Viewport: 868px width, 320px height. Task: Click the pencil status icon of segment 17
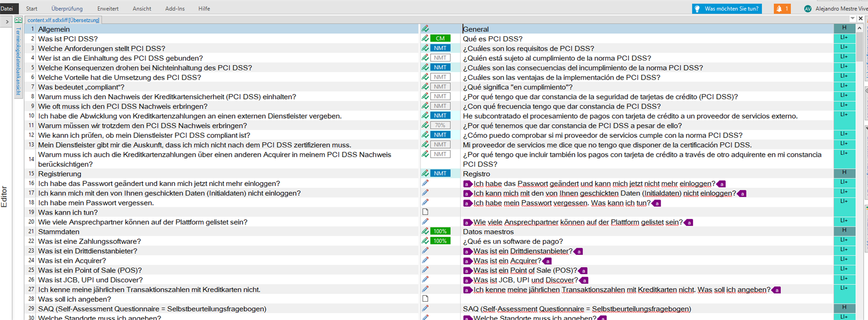(425, 193)
